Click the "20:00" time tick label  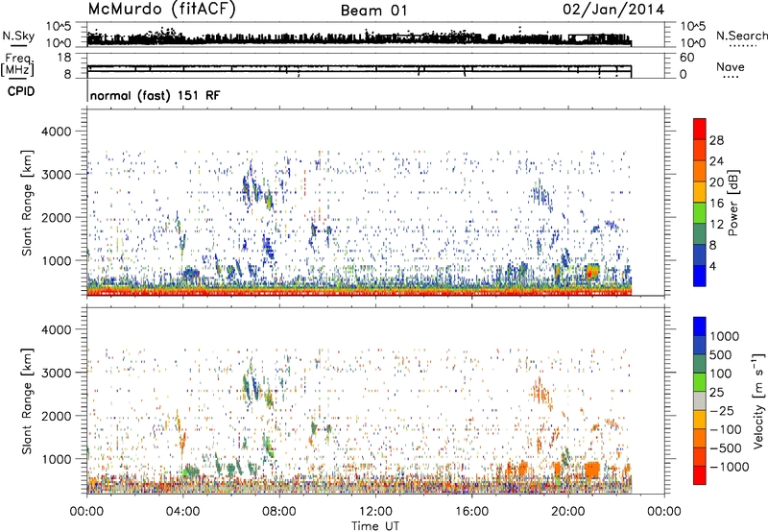point(568,512)
